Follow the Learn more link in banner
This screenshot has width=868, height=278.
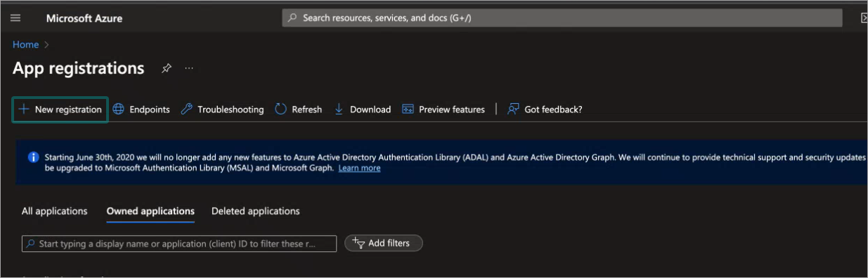point(359,168)
